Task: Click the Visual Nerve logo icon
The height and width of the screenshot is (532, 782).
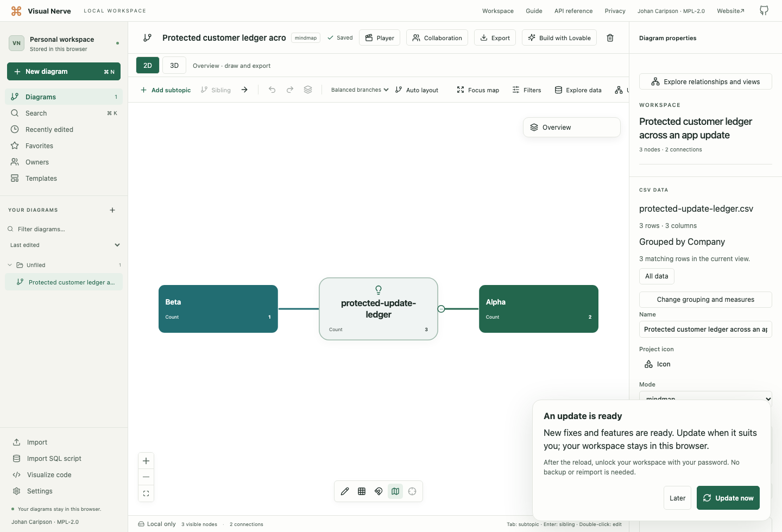Action: tap(16, 11)
